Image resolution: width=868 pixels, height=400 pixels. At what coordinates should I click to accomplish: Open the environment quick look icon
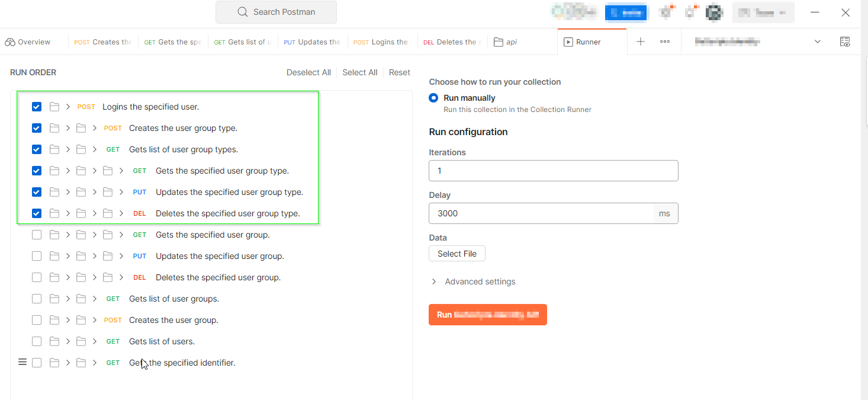(846, 42)
